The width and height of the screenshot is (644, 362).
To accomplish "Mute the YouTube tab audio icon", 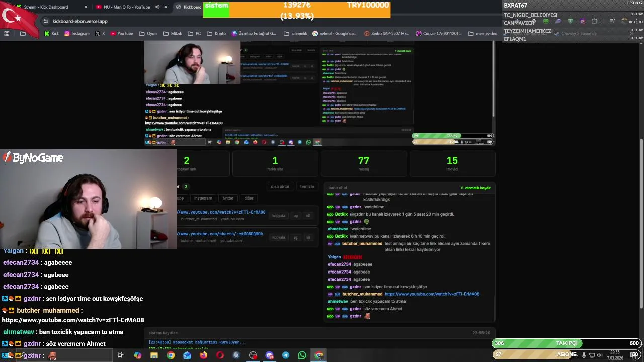I will pyautogui.click(x=157, y=7).
